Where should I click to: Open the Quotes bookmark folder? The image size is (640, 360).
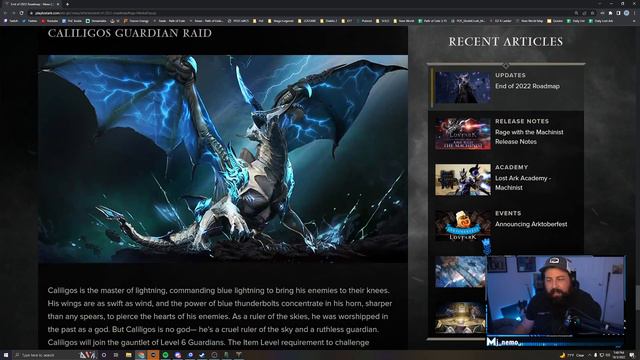555,21
